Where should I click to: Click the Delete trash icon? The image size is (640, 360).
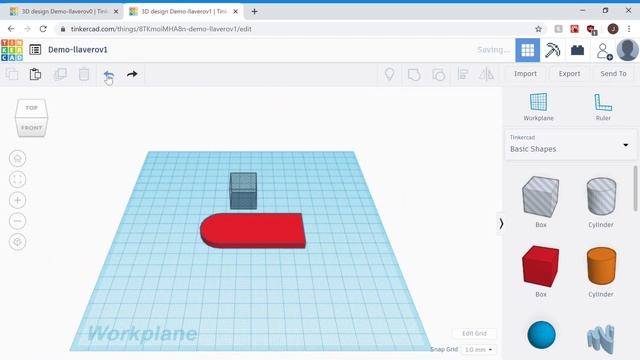coord(84,74)
